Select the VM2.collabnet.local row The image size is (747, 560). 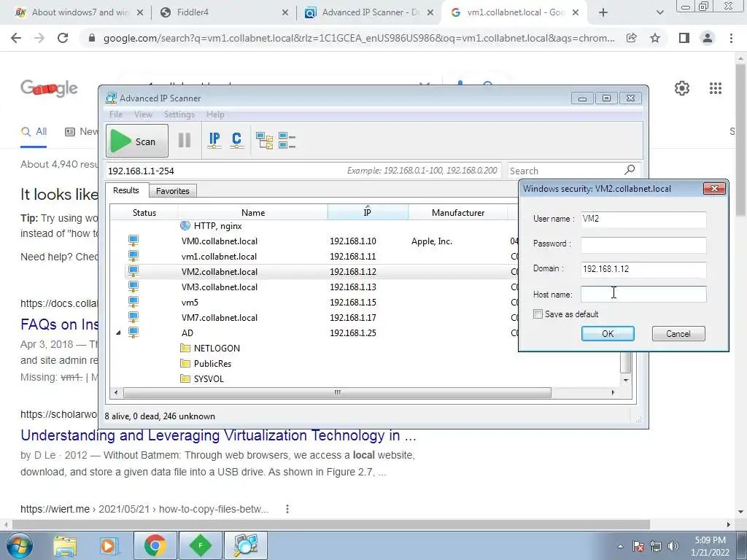coord(322,271)
